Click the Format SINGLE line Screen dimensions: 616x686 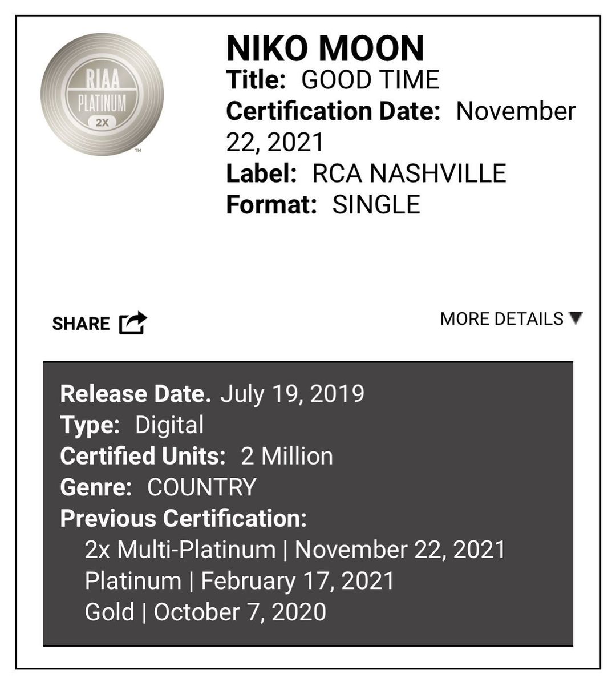(x=323, y=204)
